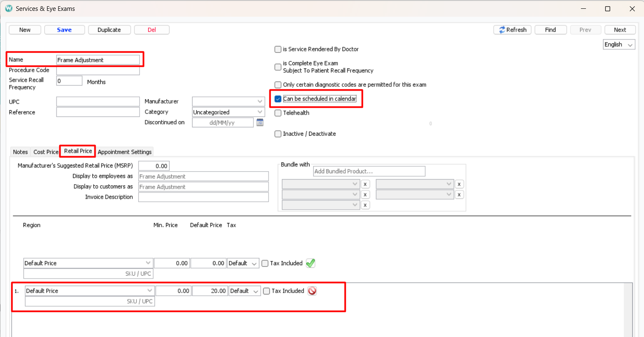Click the Discontinued on date field
Viewport: 644px width, 337px height.
tap(223, 122)
